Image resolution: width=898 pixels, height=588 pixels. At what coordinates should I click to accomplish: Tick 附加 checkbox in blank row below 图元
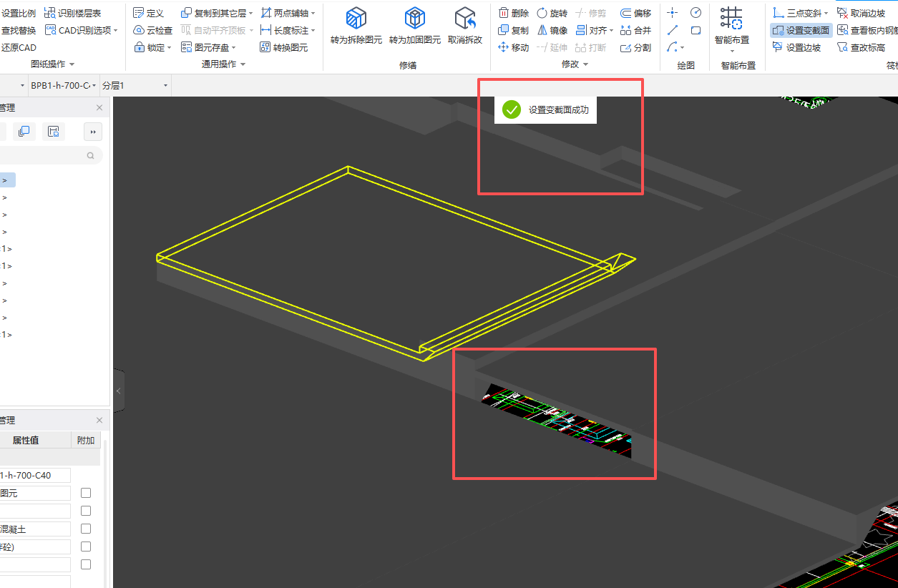[86, 511]
